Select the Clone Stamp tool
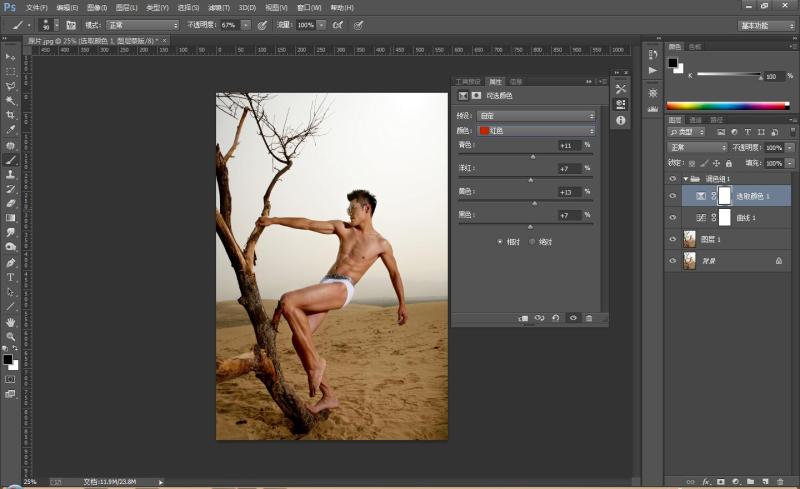Viewport: 800px width, 489px height. click(x=10, y=174)
